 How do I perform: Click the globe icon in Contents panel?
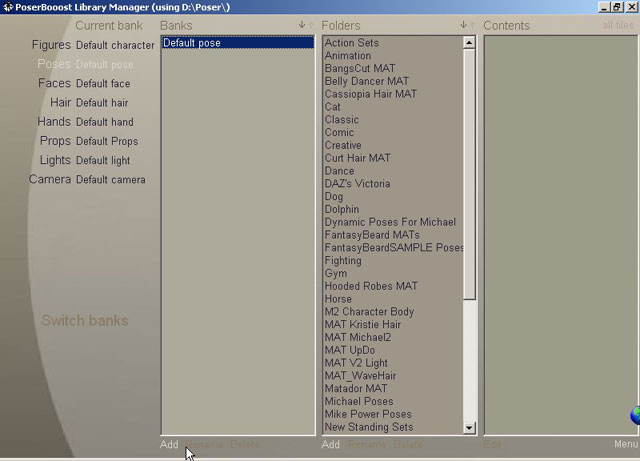[x=635, y=416]
